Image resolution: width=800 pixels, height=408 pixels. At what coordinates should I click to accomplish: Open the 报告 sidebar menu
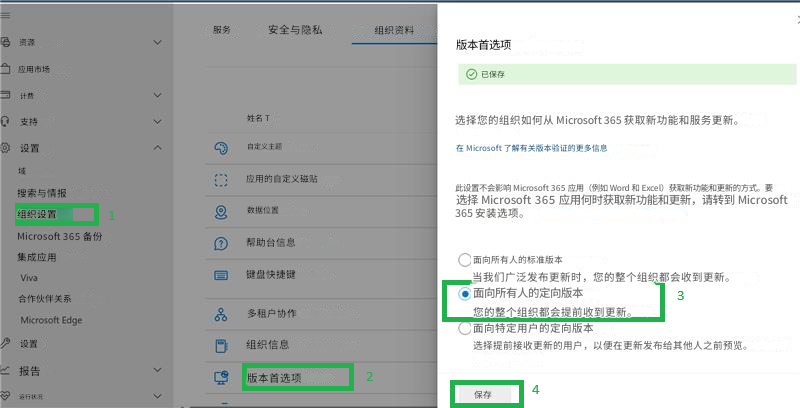(30, 371)
